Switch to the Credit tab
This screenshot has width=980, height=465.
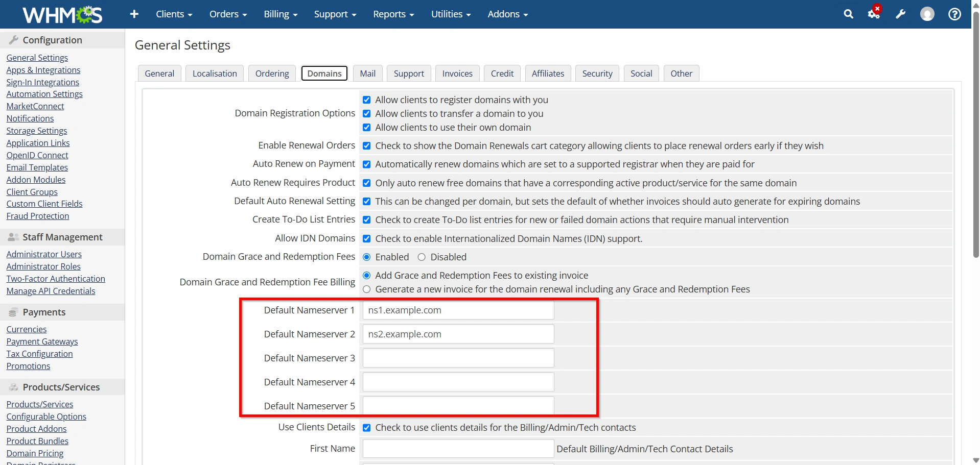click(x=502, y=74)
